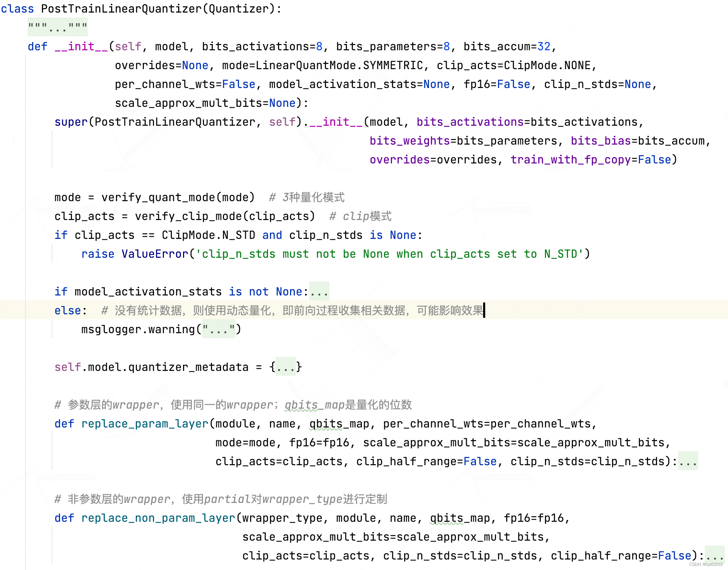Click the __init__ method name in def line
This screenshot has height=570, width=728.
[x=81, y=46]
